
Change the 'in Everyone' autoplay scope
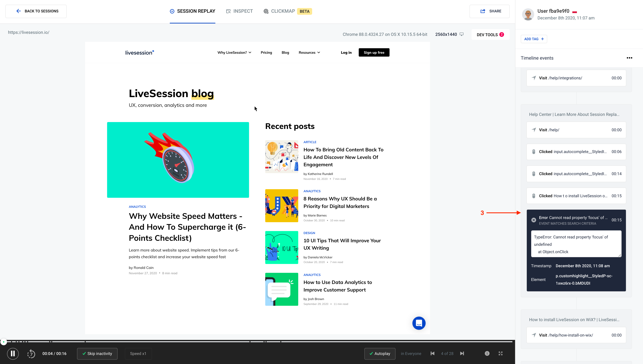(411, 353)
